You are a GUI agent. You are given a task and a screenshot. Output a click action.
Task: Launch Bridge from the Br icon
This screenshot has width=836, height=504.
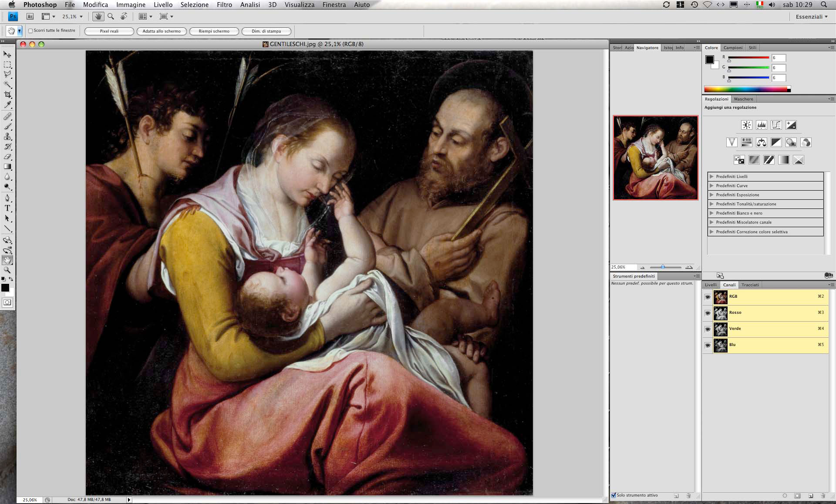pos(30,17)
